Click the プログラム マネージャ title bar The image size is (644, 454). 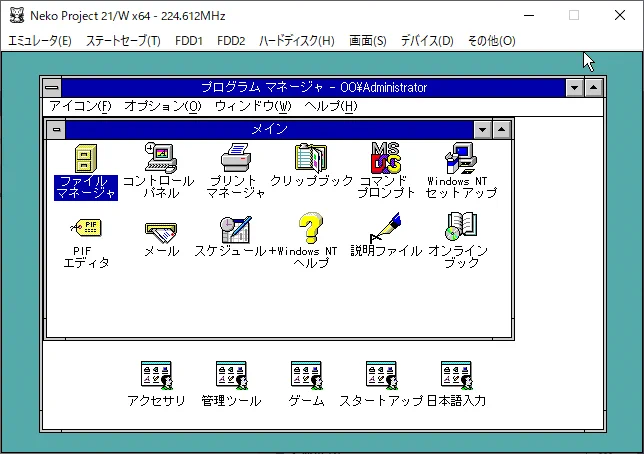[314, 88]
